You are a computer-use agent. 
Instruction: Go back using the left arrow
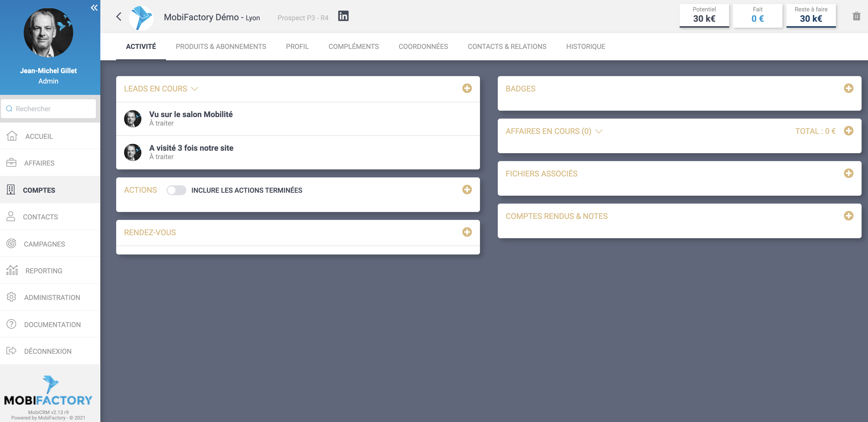point(119,17)
